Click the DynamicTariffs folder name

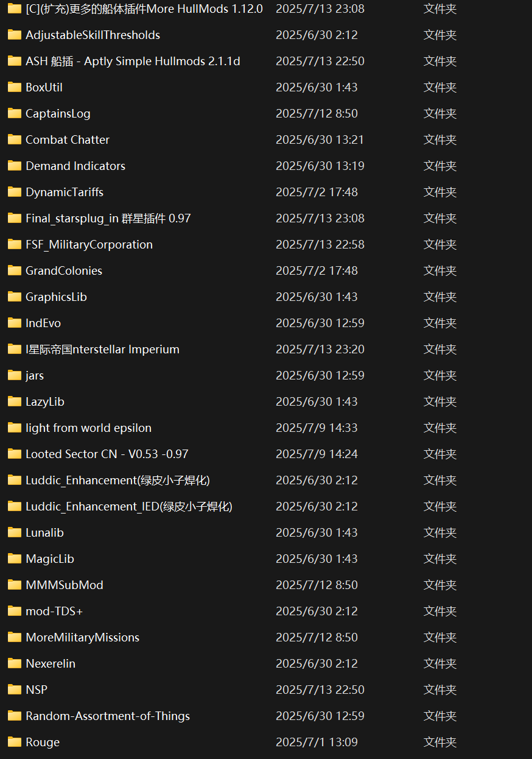pos(65,192)
